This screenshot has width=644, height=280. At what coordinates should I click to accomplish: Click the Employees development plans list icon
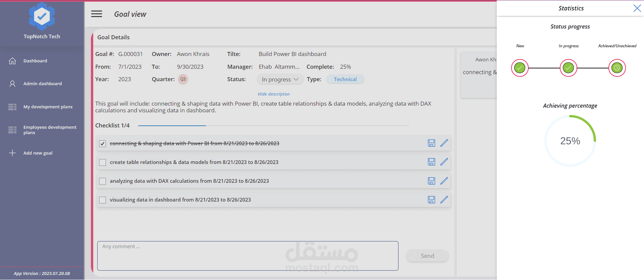point(12,130)
